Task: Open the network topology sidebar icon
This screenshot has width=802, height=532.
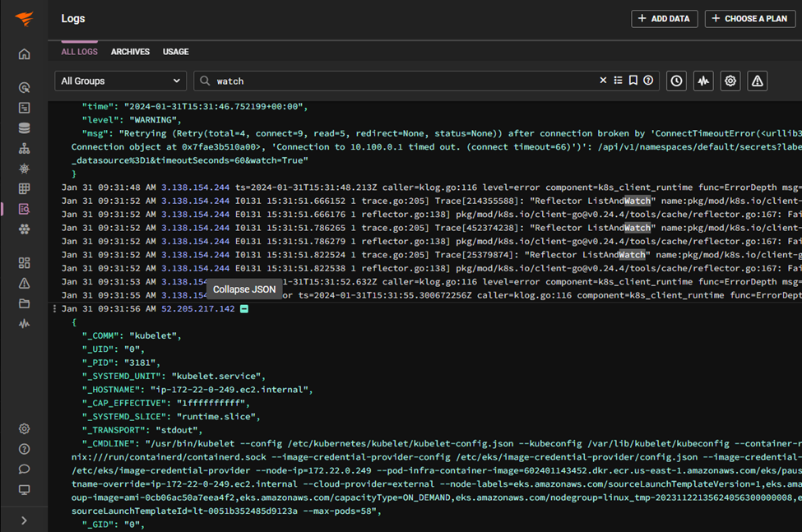Action: tap(24, 149)
